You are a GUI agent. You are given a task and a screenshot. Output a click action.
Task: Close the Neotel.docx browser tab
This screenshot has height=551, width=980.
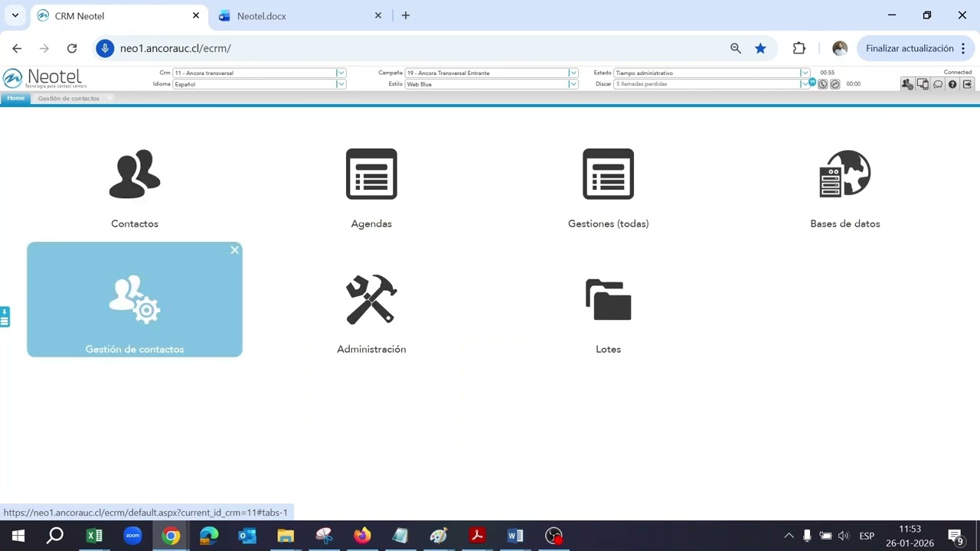pos(377,15)
